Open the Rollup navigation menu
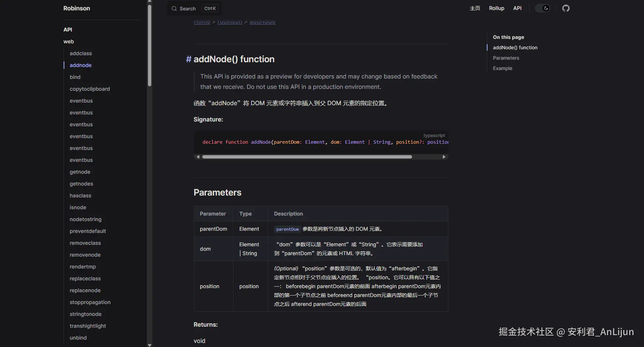The image size is (644, 347). point(496,8)
